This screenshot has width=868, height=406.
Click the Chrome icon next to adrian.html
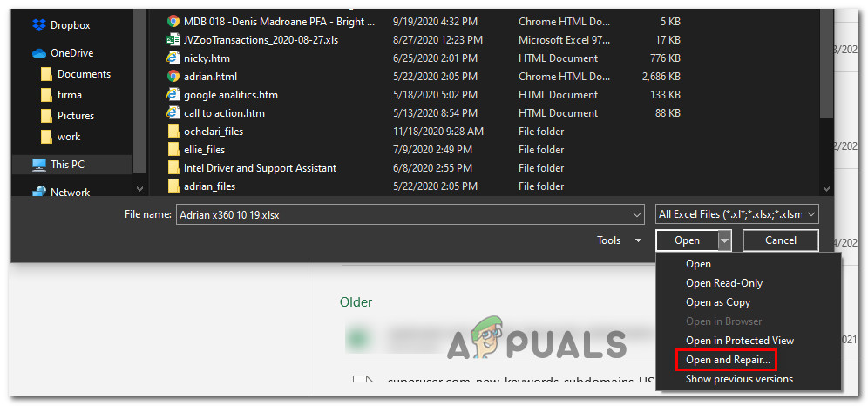[173, 77]
